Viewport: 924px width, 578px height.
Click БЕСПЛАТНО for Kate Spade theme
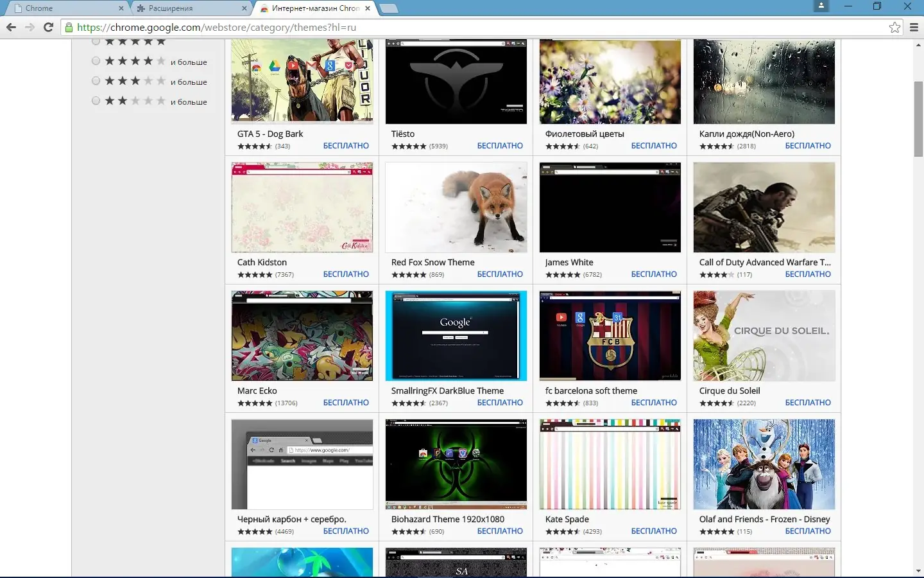click(654, 531)
